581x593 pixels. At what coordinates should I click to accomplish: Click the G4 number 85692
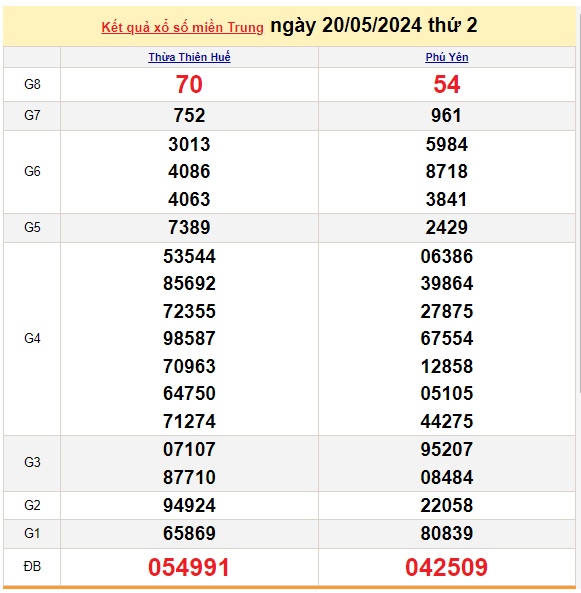tap(189, 283)
